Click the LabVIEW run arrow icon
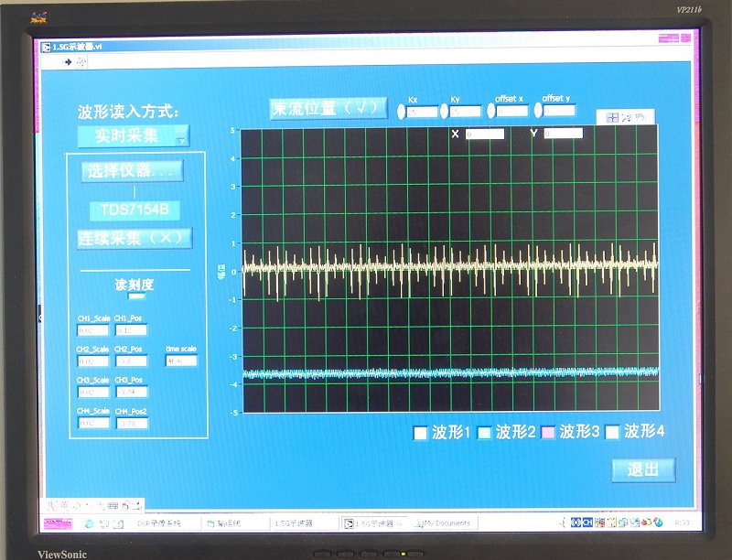The height and width of the screenshot is (560, 732). pos(68,61)
